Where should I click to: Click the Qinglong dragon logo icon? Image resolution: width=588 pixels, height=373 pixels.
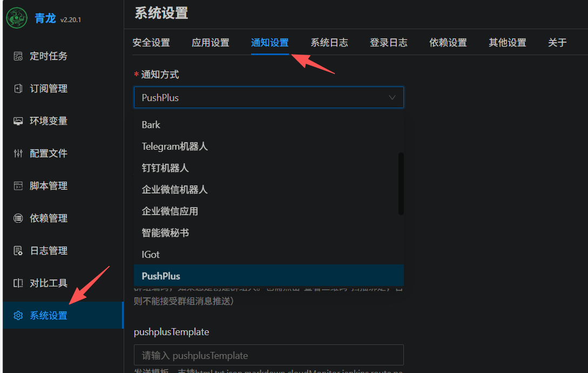point(17,18)
